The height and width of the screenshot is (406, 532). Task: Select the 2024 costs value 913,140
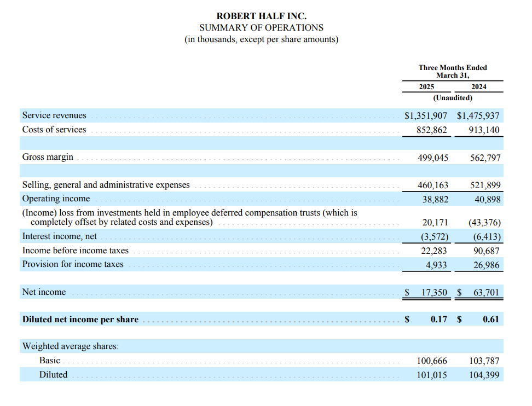pos(484,130)
